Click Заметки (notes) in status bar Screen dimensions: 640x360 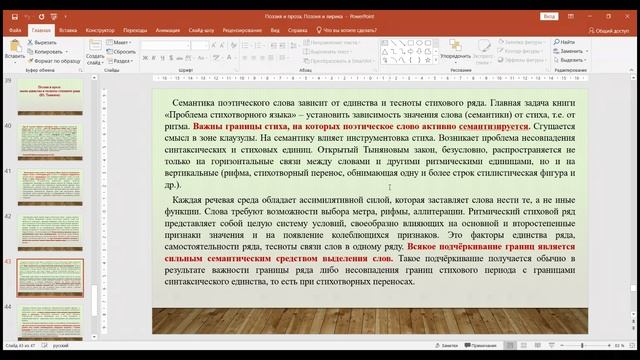pos(447,345)
